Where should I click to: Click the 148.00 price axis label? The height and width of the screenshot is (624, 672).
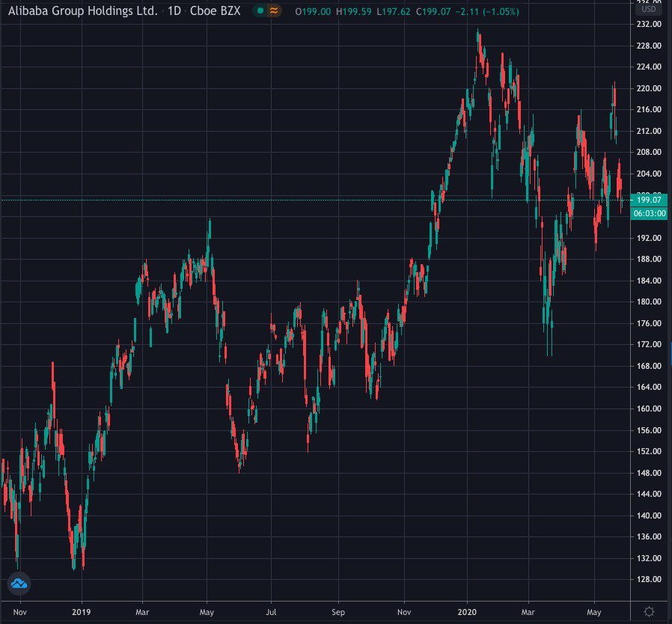click(649, 472)
